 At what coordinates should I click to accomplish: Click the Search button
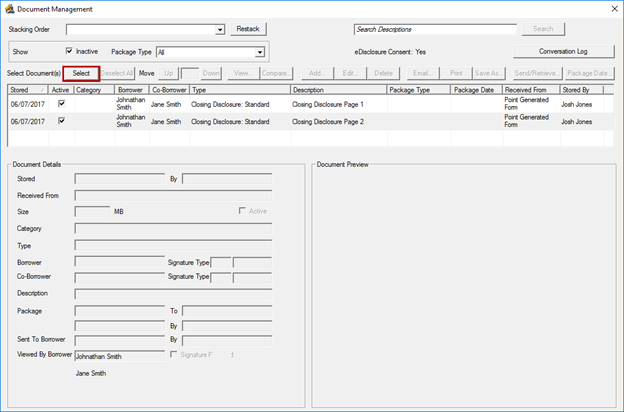pyautogui.click(x=543, y=29)
